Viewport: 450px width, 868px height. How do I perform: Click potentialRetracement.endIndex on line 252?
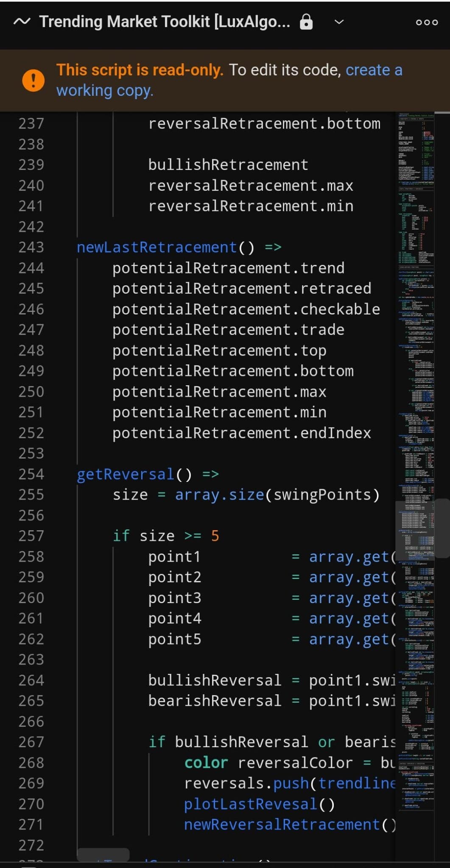coord(241,433)
